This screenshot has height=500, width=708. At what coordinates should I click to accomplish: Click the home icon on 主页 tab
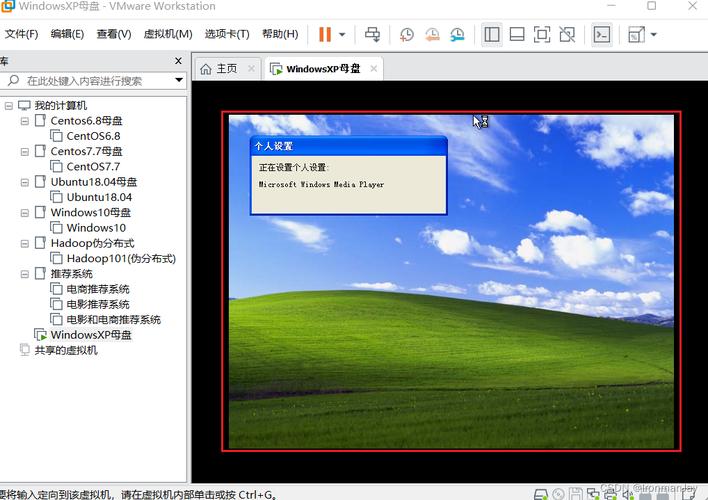205,69
